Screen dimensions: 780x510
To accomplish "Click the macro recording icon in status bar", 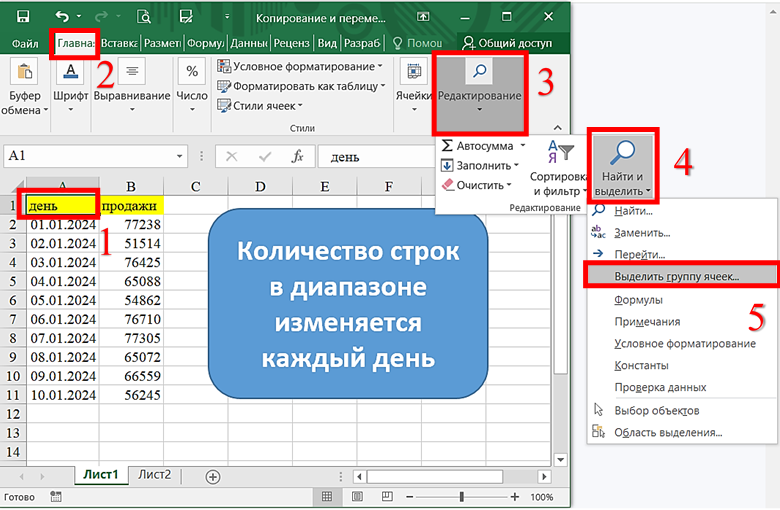I will 56,497.
